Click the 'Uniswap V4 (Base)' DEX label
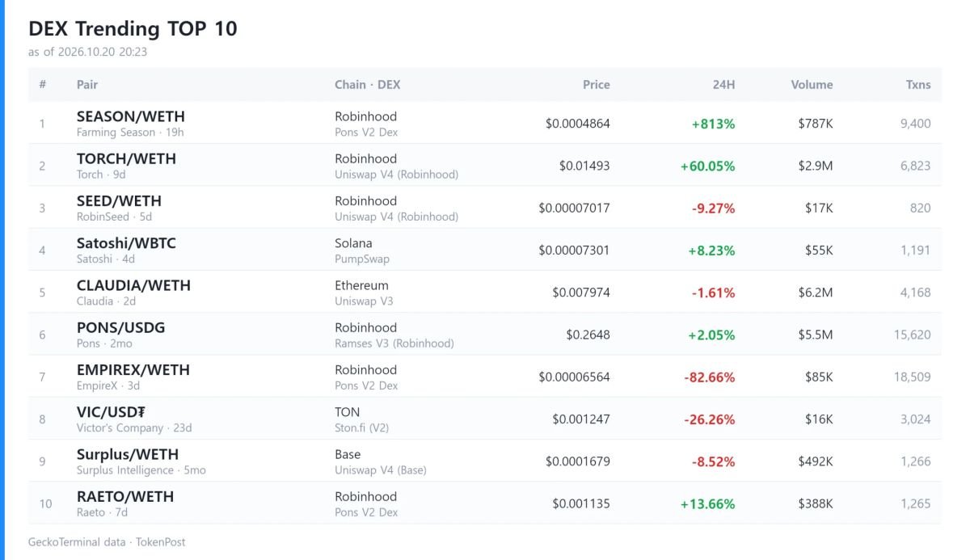 click(x=381, y=470)
